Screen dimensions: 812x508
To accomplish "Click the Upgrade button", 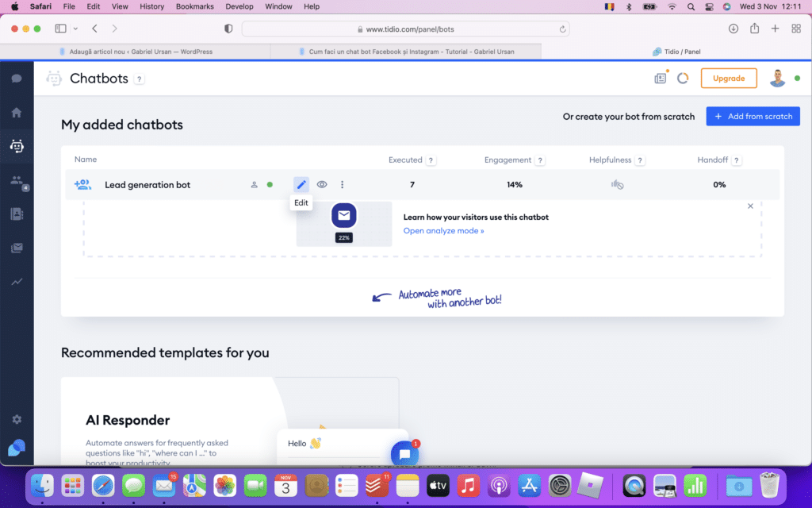I will [729, 79].
